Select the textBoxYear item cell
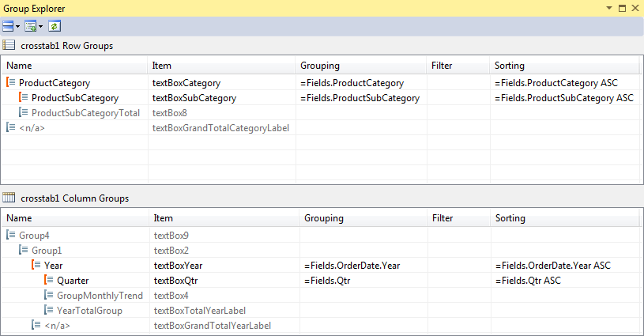 pyautogui.click(x=224, y=266)
